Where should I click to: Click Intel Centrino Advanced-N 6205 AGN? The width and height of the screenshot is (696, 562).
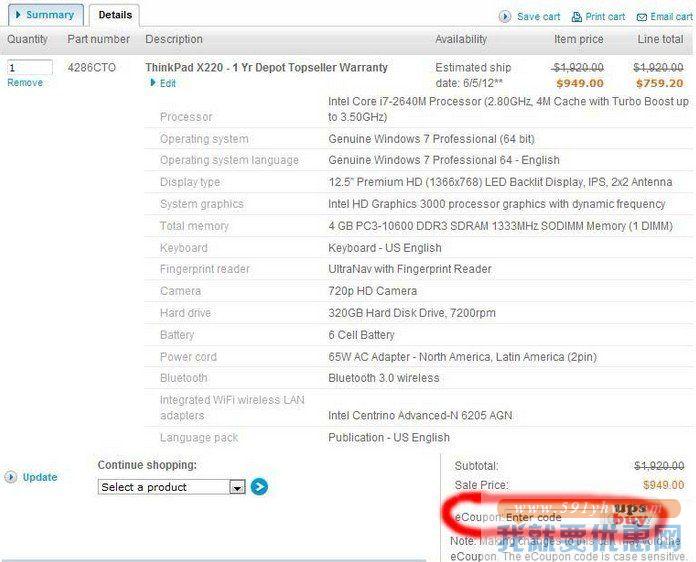pyautogui.click(x=420, y=416)
